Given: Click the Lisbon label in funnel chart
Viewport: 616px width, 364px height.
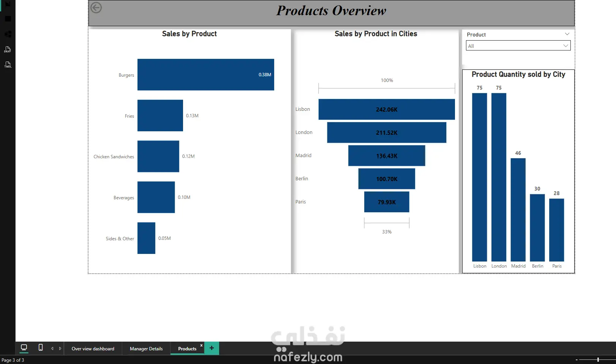Looking at the screenshot, I should (x=303, y=109).
